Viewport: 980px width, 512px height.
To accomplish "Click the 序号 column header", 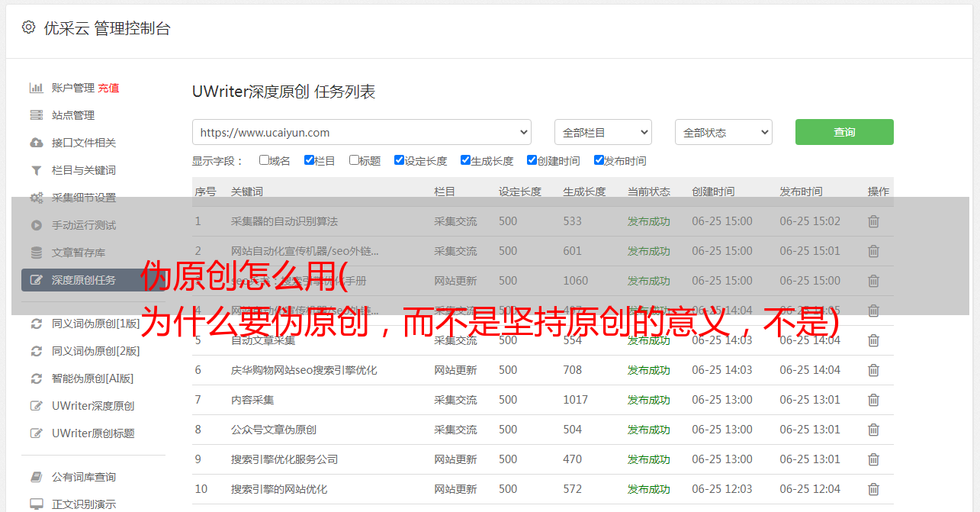I will click(205, 192).
